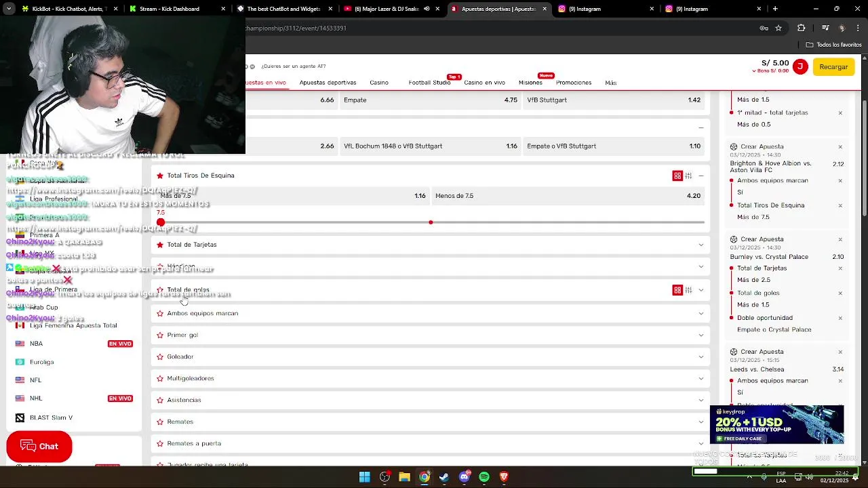Favorite the Remates a puerta market
868x488 pixels.
160,443
